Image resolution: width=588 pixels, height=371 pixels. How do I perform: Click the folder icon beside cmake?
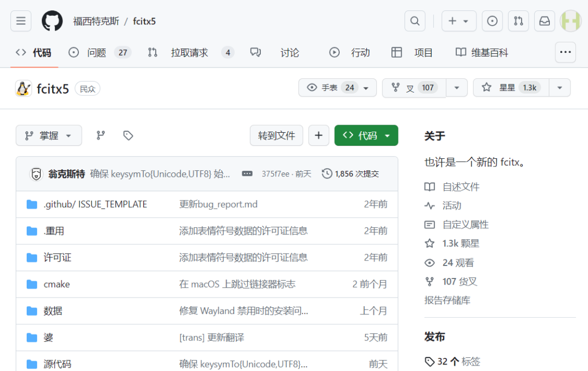32,284
